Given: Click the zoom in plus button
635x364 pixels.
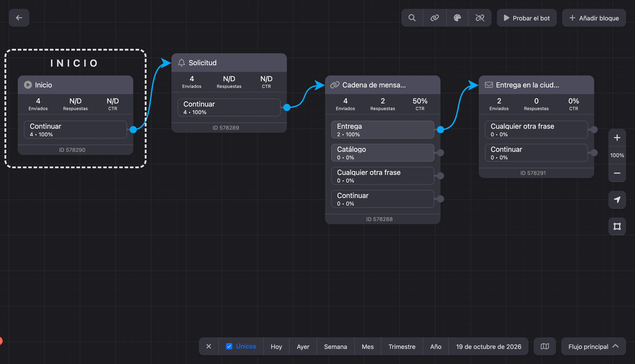Looking at the screenshot, I should click(x=617, y=138).
